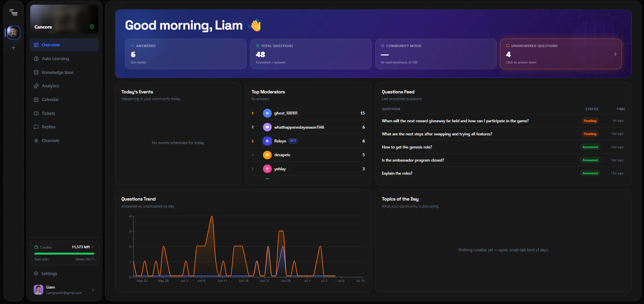The image size is (644, 304).
Task: Open Knowledge Base section
Action: click(x=64, y=72)
